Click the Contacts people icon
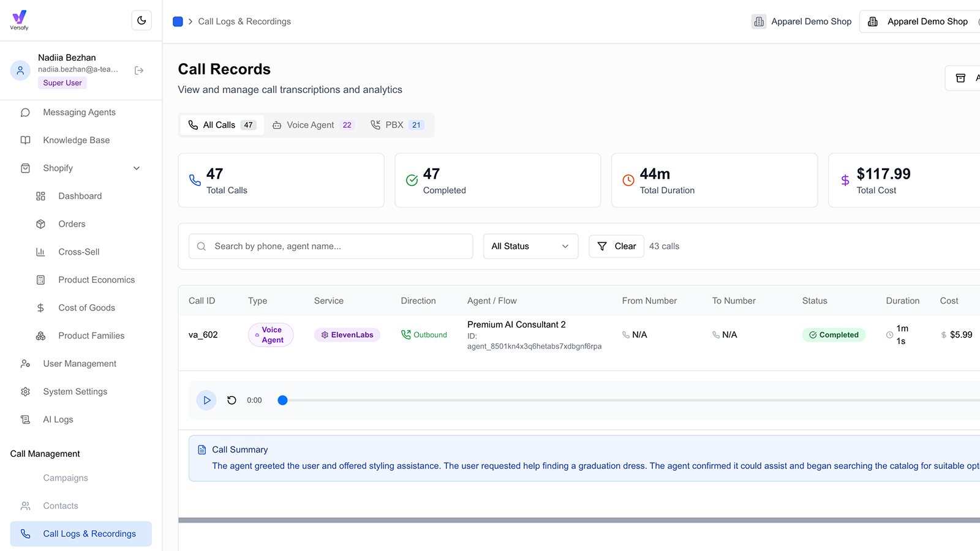The height and width of the screenshot is (551, 980). tap(25, 506)
